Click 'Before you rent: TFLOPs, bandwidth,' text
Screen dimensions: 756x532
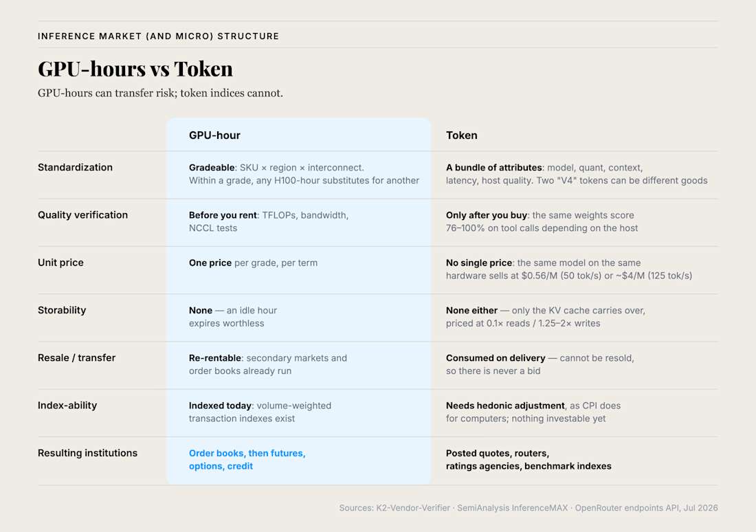point(269,216)
